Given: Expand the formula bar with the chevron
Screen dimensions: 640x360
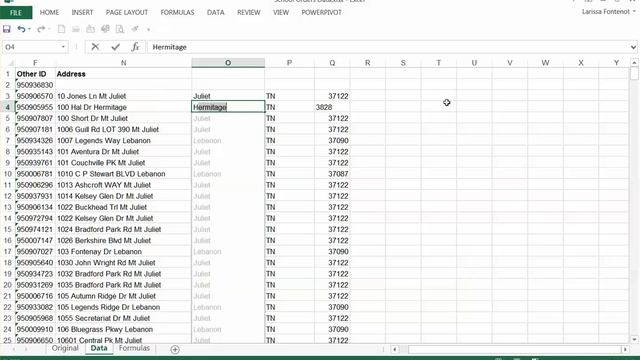Looking at the screenshot, I should click(633, 47).
